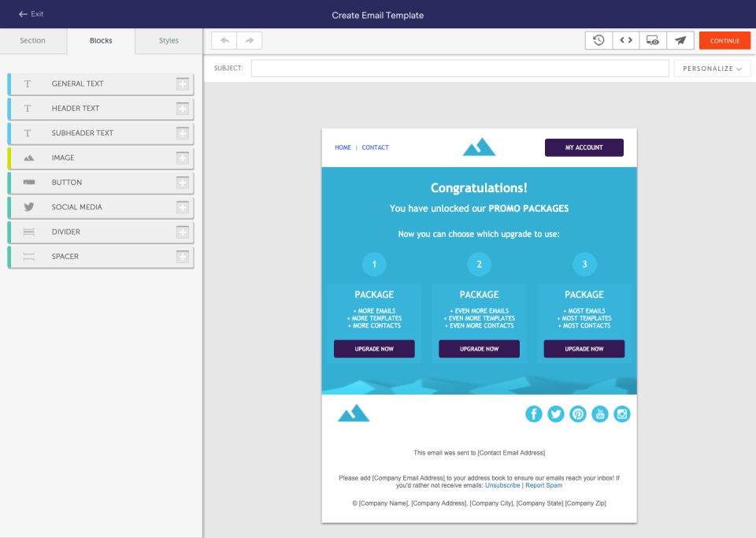The width and height of the screenshot is (756, 538).
Task: Select the Twitter icon in the email footer
Action: pyautogui.click(x=556, y=414)
